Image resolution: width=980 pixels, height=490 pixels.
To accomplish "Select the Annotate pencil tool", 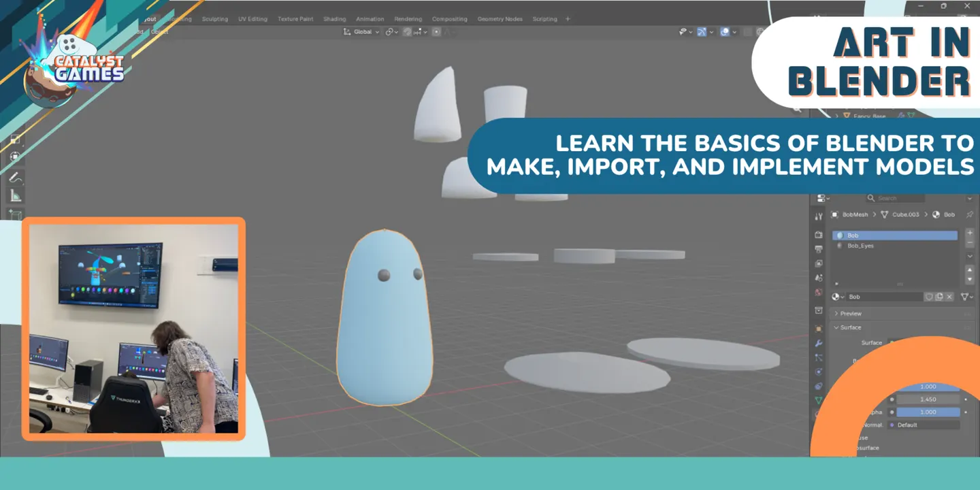I will [16, 177].
